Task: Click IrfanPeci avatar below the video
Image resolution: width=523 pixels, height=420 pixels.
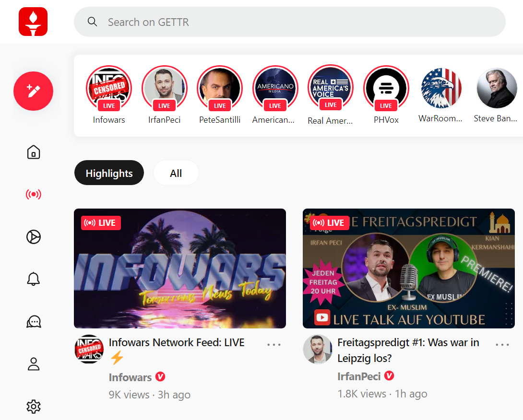Action: click(x=318, y=349)
